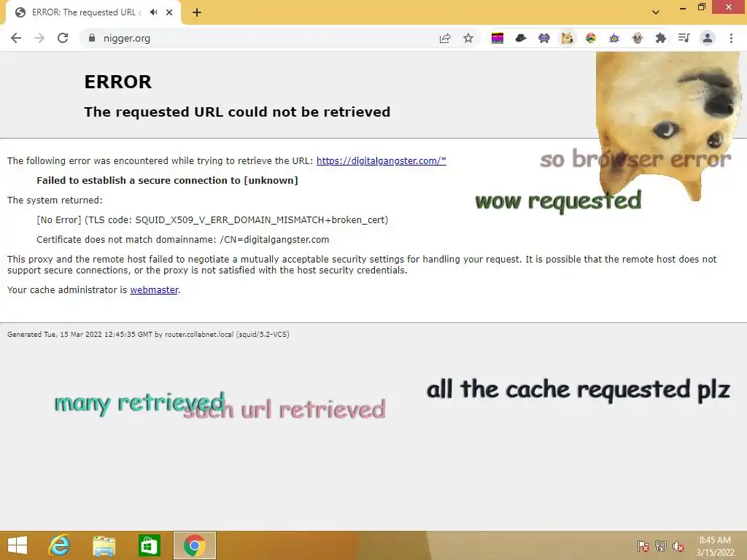The height and width of the screenshot is (560, 747).
Task: Open network status tray icon
Action: pos(661,546)
